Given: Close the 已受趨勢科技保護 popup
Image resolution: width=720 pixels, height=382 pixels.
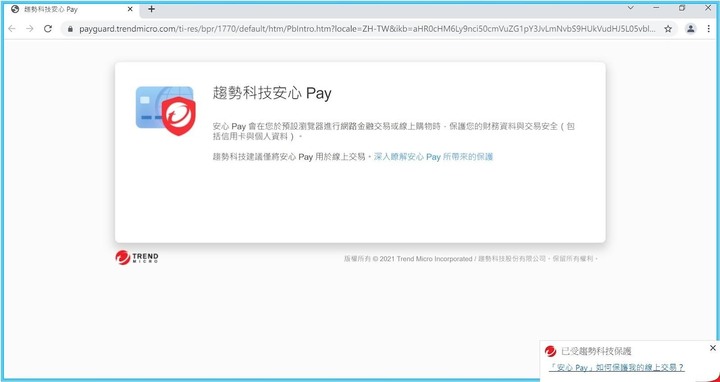Looking at the screenshot, I should click(713, 348).
